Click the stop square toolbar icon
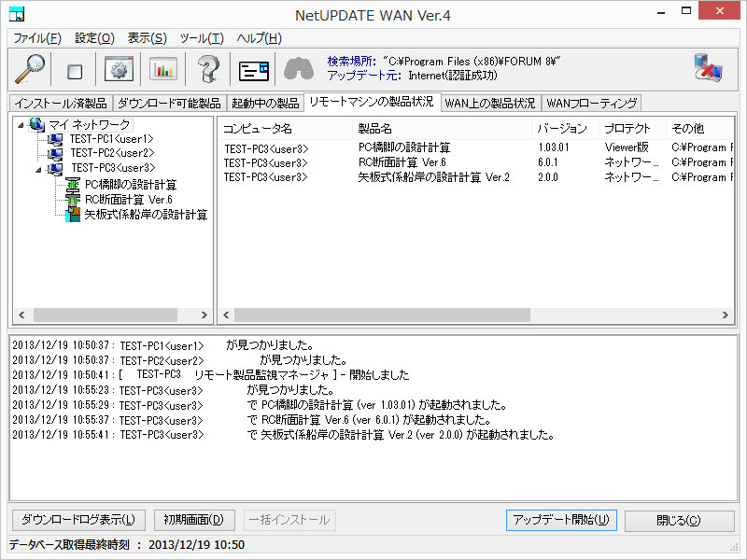The width and height of the screenshot is (747, 560). [x=75, y=72]
